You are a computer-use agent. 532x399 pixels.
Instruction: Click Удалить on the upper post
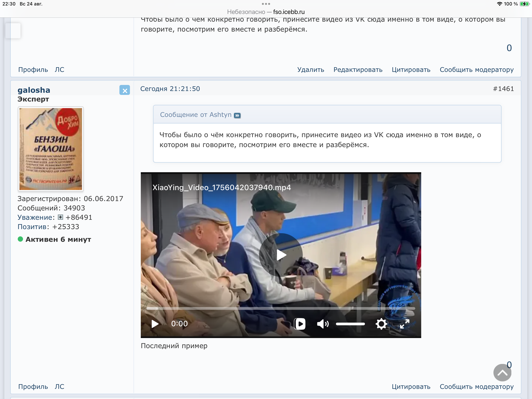point(310,70)
